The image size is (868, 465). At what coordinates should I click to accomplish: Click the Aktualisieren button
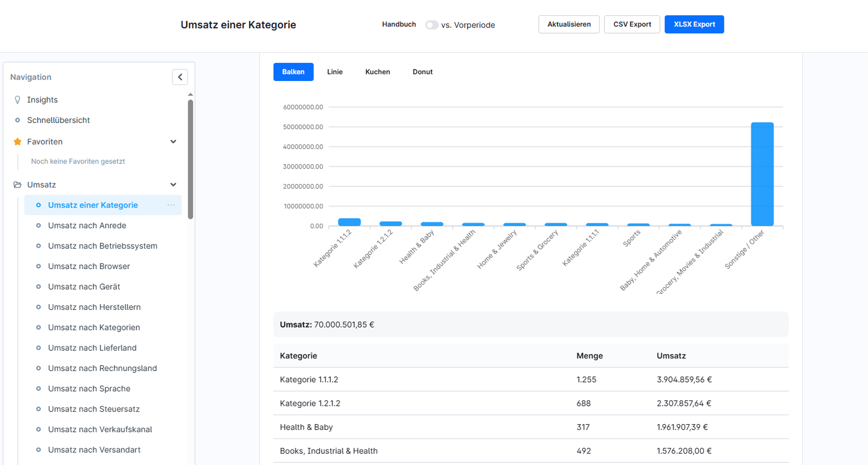[569, 25]
